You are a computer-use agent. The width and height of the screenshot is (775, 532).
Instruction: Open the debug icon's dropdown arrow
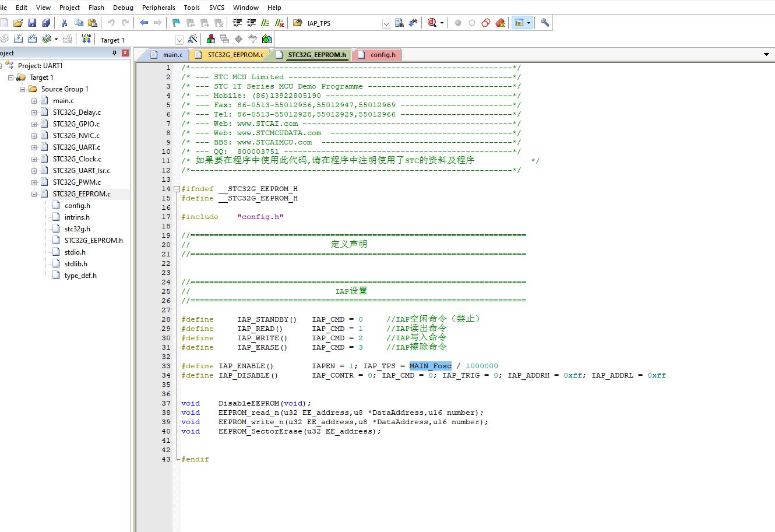point(442,23)
